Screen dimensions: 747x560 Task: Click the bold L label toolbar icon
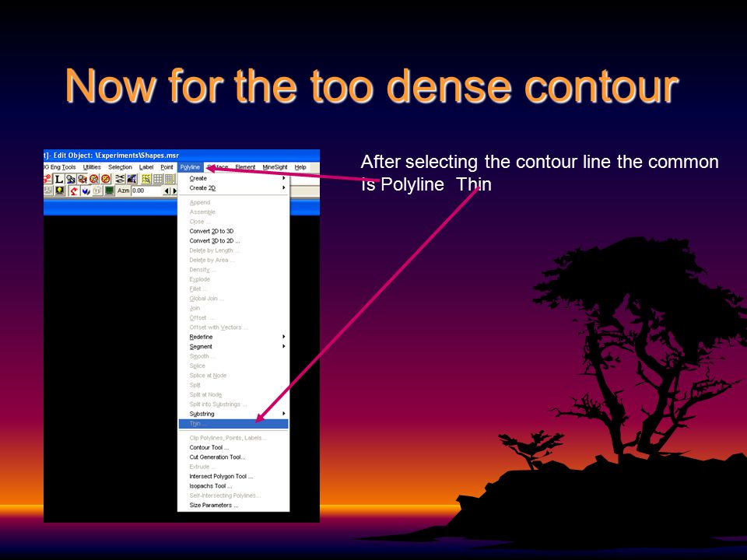coord(59,179)
